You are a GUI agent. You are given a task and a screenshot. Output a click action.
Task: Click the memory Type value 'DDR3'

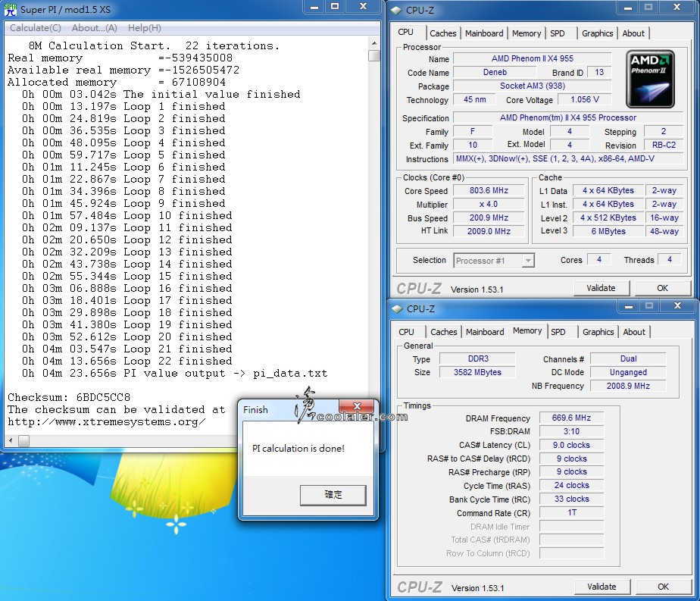coord(478,358)
